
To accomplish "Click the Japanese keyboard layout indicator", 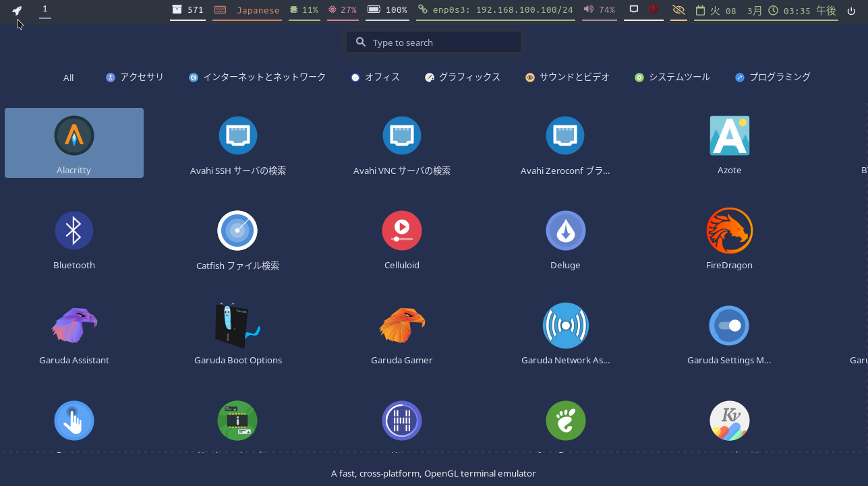I will [x=247, y=10].
